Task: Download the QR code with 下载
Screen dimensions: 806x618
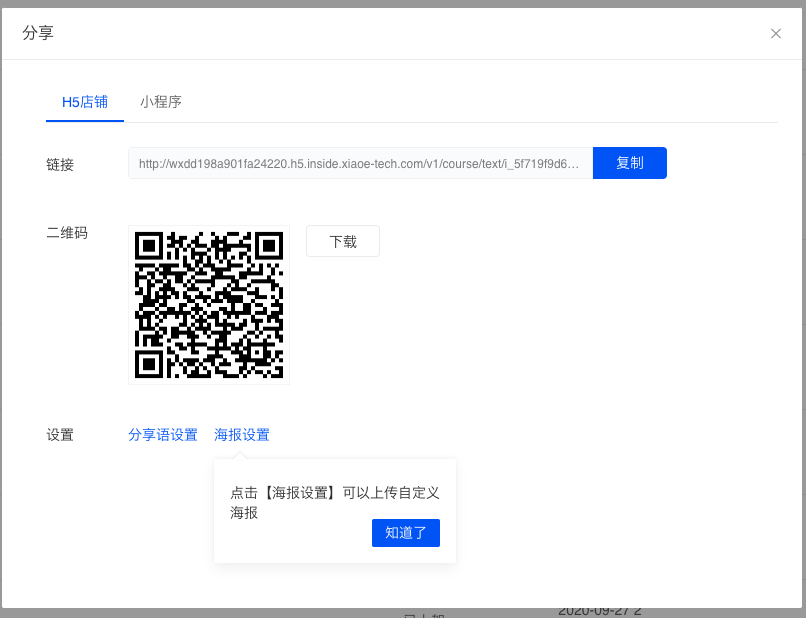Action: pyautogui.click(x=343, y=241)
